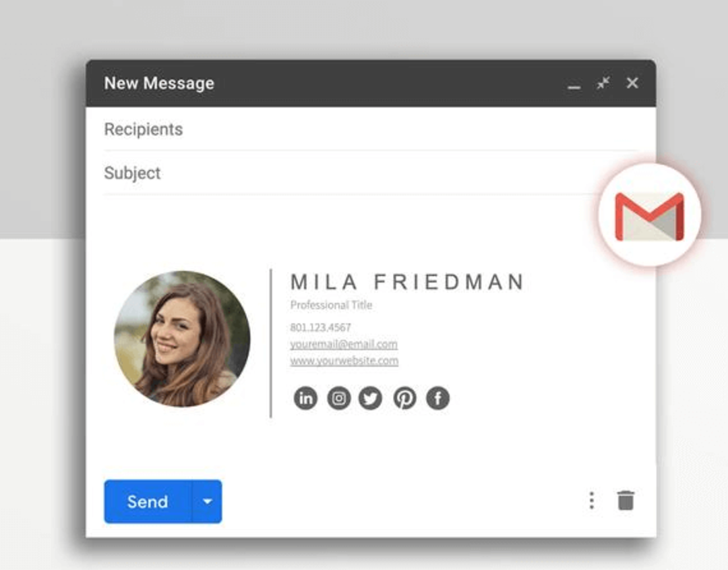This screenshot has width=728, height=570.
Task: Close the New Message window
Action: (632, 83)
